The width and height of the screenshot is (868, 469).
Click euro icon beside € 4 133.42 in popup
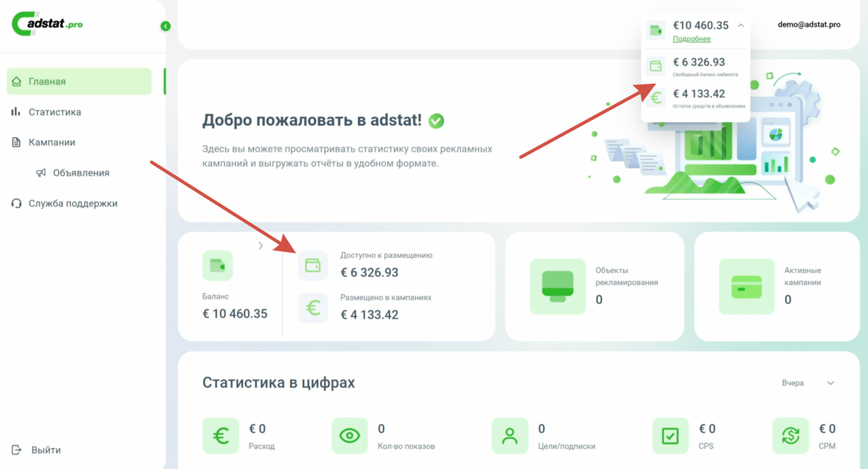656,98
